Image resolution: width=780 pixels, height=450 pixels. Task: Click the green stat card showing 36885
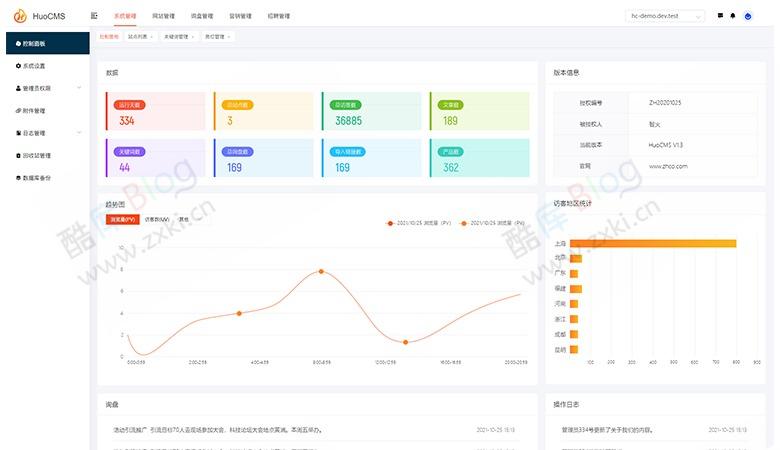point(372,111)
